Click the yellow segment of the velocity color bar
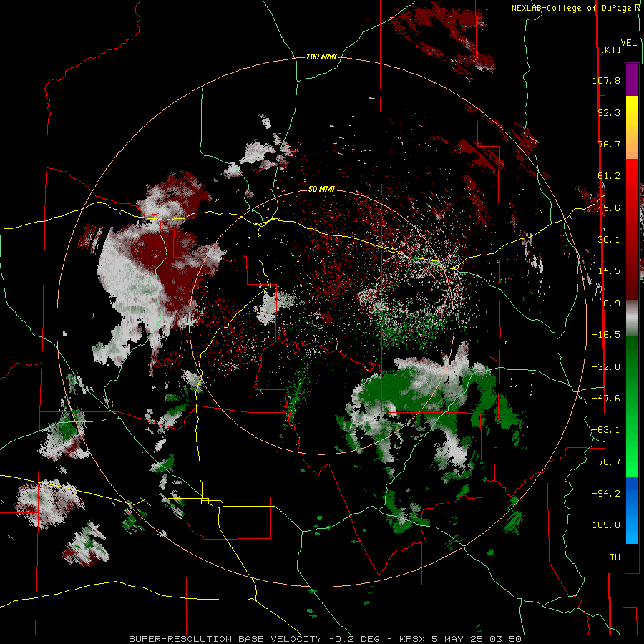 tap(632, 111)
